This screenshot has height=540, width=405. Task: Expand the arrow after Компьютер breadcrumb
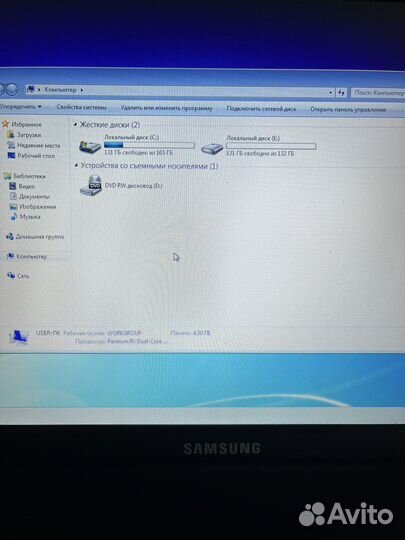82,90
